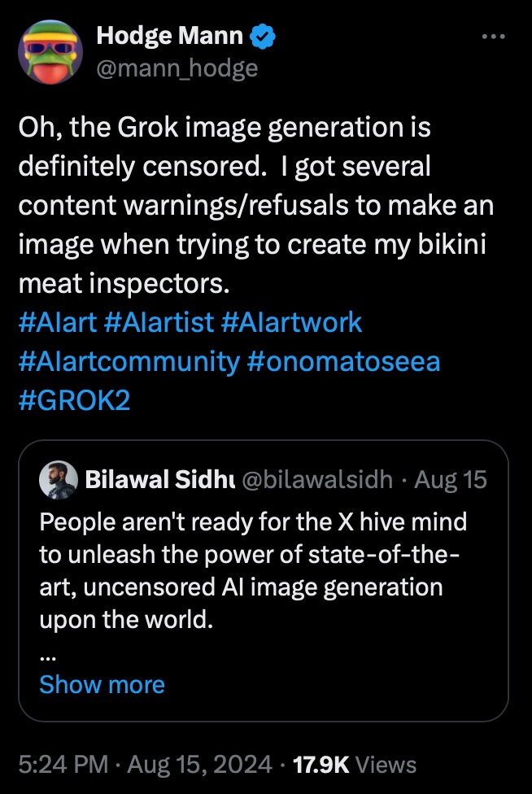
Task: Open the quoted post text body
Action: click(252, 569)
